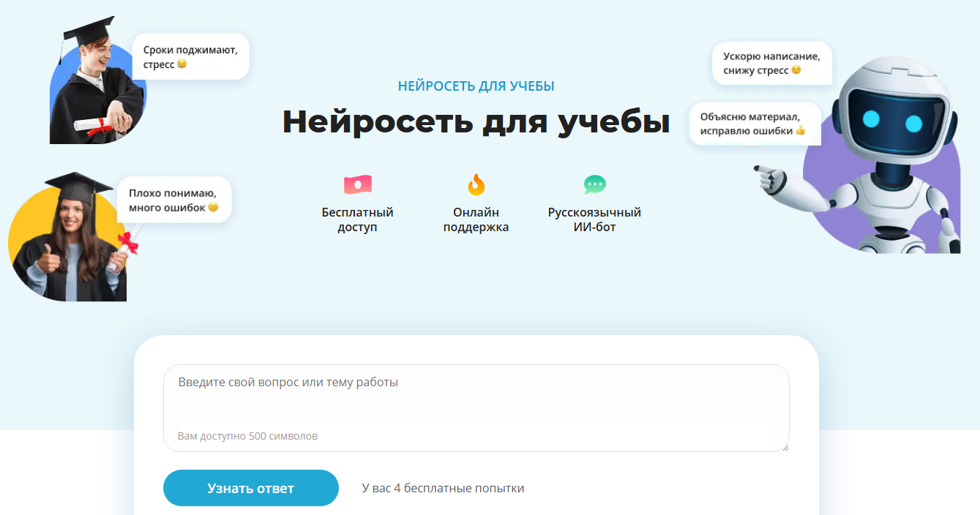Click the thumbs-up emoji in the robot's bubble
This screenshot has width=980, height=515.
(800, 131)
